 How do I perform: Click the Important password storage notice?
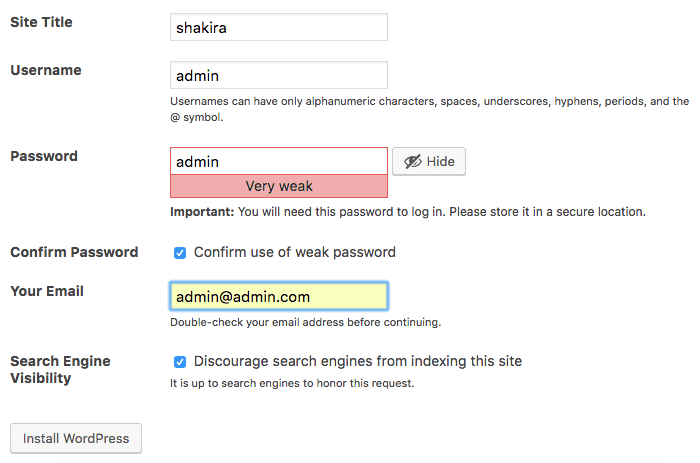tap(407, 212)
